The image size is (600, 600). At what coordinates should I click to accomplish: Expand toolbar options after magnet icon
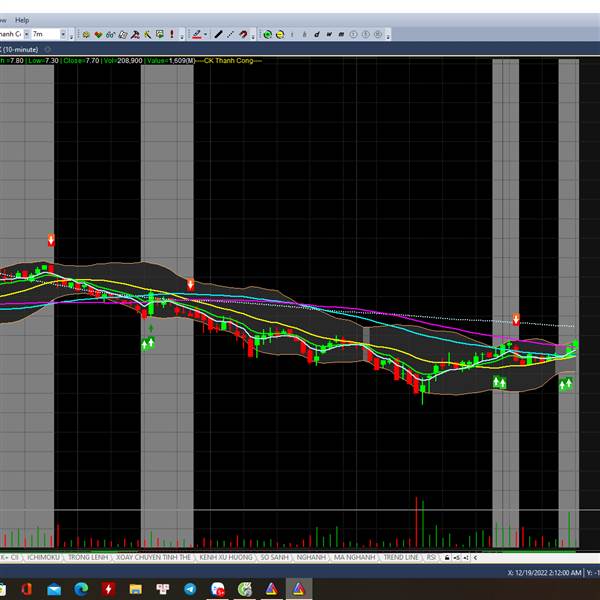coord(253,36)
